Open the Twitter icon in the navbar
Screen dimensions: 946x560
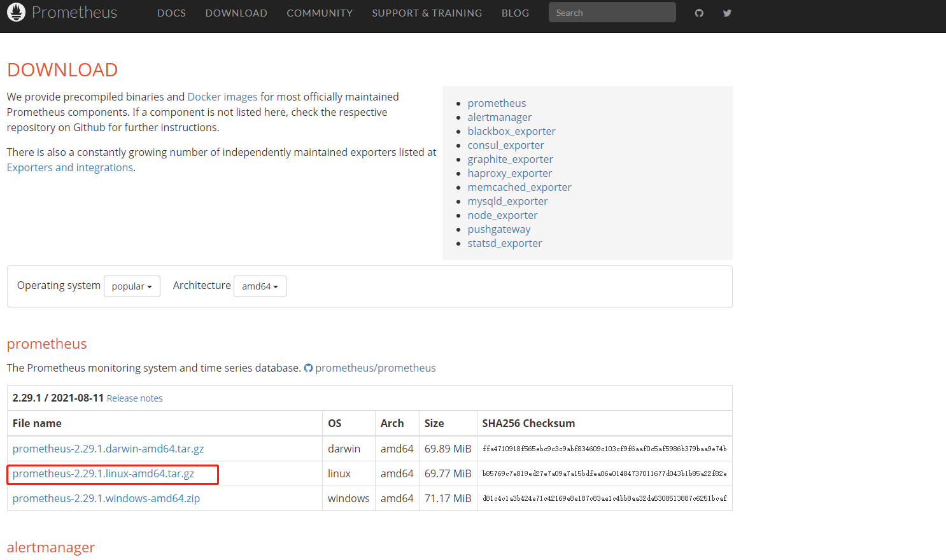(727, 13)
